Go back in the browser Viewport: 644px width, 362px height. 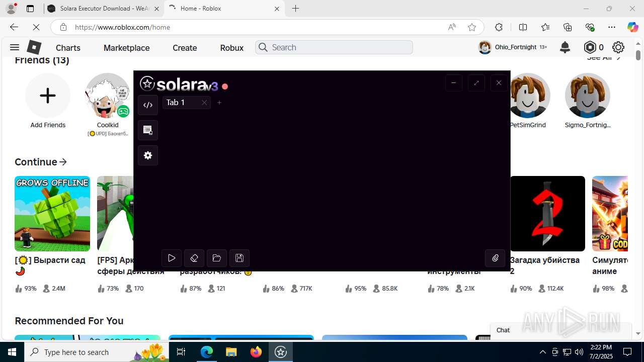pyautogui.click(x=14, y=27)
